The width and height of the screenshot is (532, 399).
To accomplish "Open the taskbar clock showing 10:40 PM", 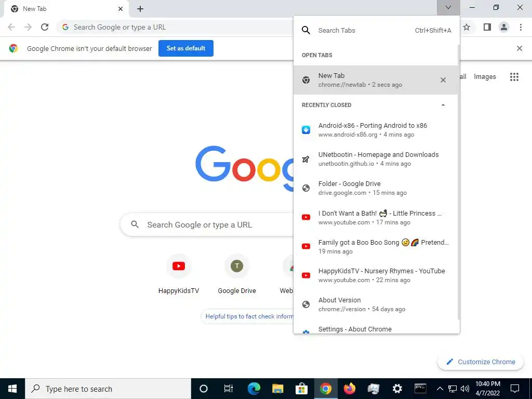I will click(487, 389).
